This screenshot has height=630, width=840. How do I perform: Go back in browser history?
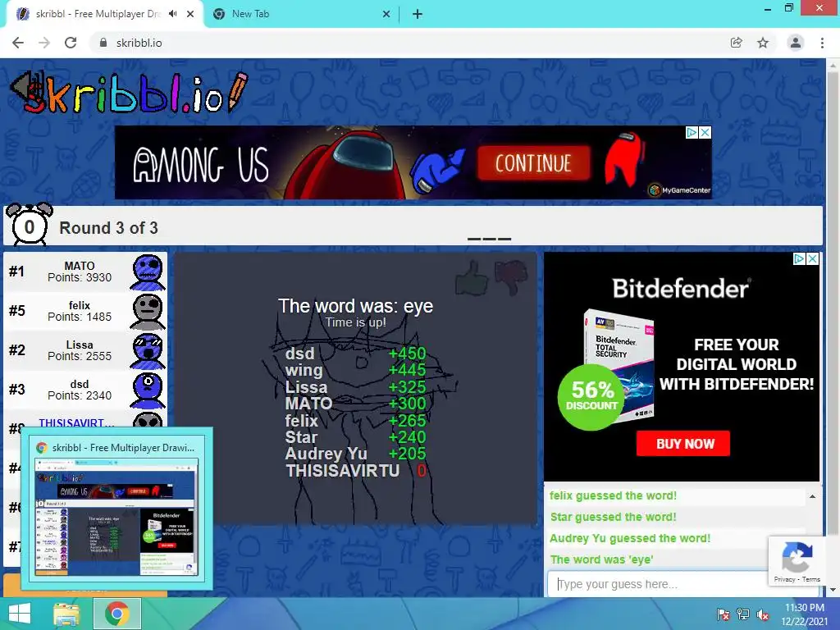[18, 43]
